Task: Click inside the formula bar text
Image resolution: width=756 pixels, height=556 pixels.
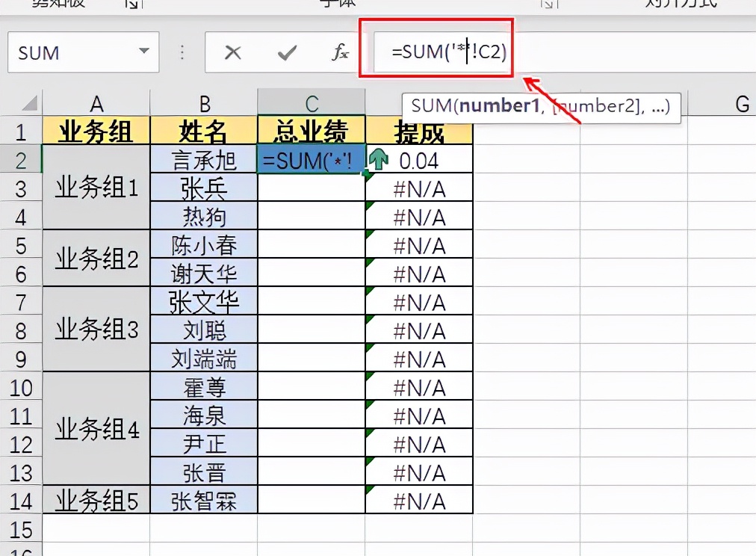Action: click(x=449, y=52)
